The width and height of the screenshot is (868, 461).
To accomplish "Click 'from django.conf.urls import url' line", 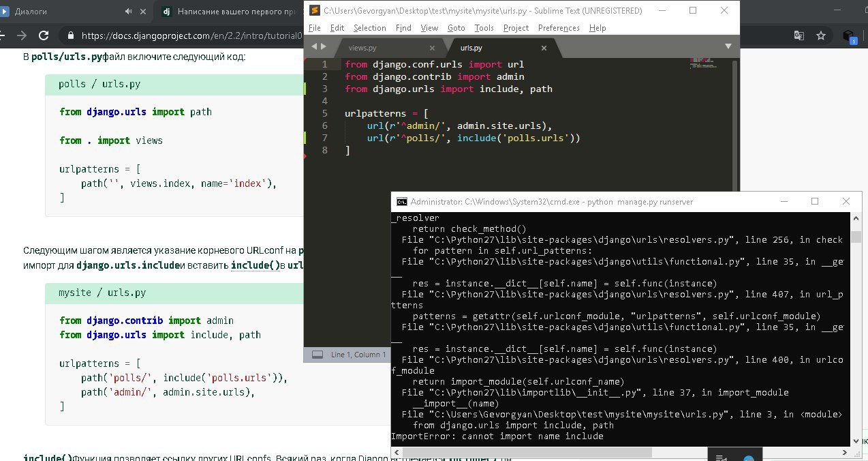I will click(x=435, y=64).
